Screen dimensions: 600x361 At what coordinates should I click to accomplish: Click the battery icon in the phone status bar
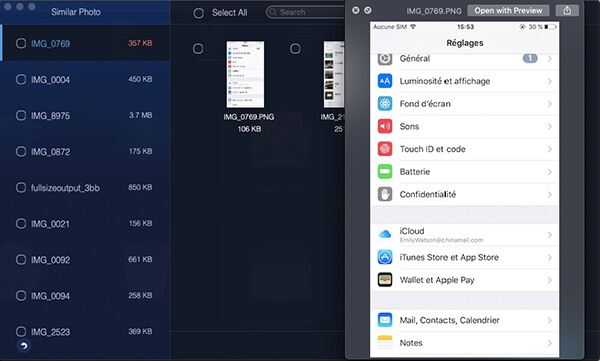[x=550, y=27]
